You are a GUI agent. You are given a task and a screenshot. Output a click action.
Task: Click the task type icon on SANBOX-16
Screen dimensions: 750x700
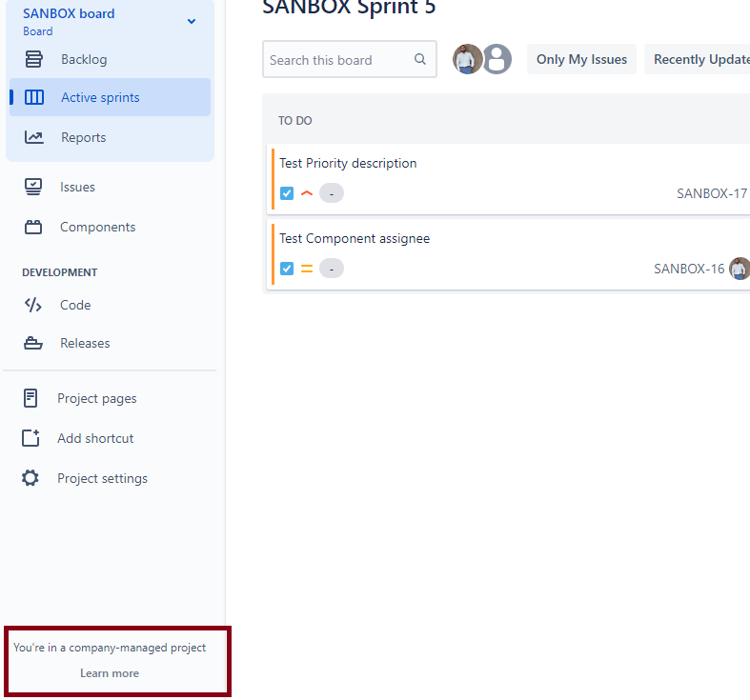pyautogui.click(x=287, y=269)
